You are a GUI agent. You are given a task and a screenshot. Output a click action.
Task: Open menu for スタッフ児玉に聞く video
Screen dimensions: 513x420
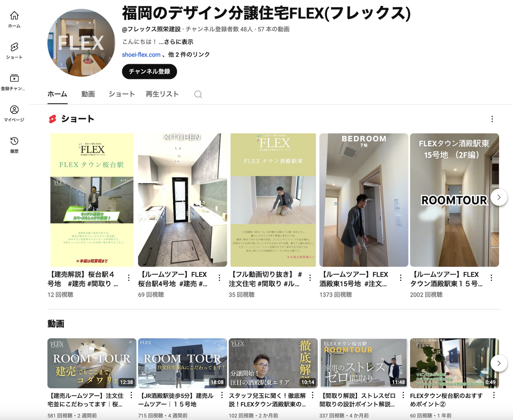(313, 396)
